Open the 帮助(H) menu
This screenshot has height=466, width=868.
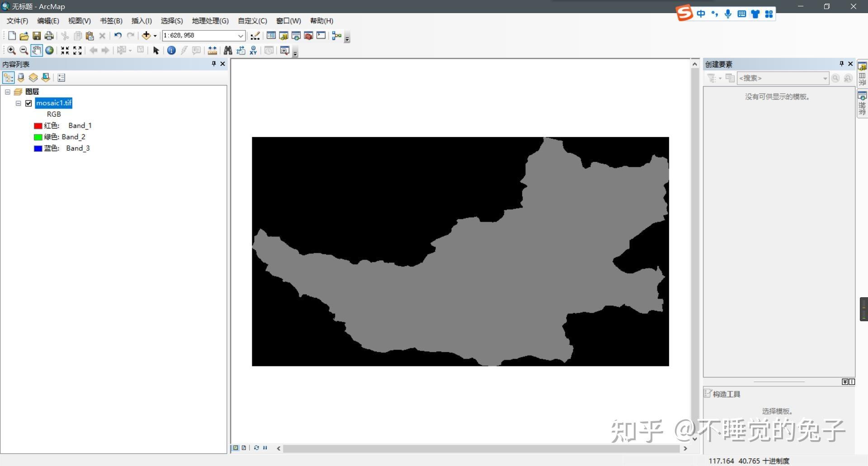321,21
